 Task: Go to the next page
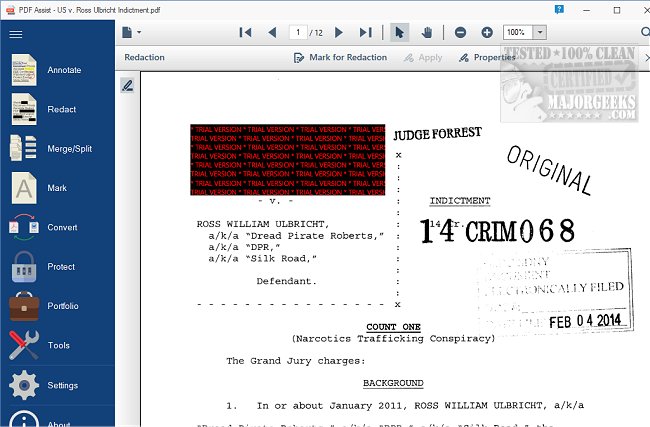coord(339,32)
